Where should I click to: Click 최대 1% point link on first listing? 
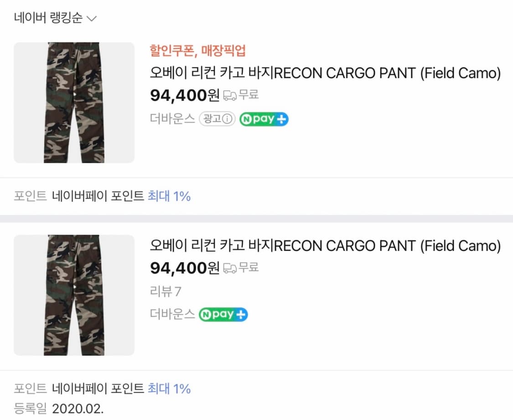(169, 196)
